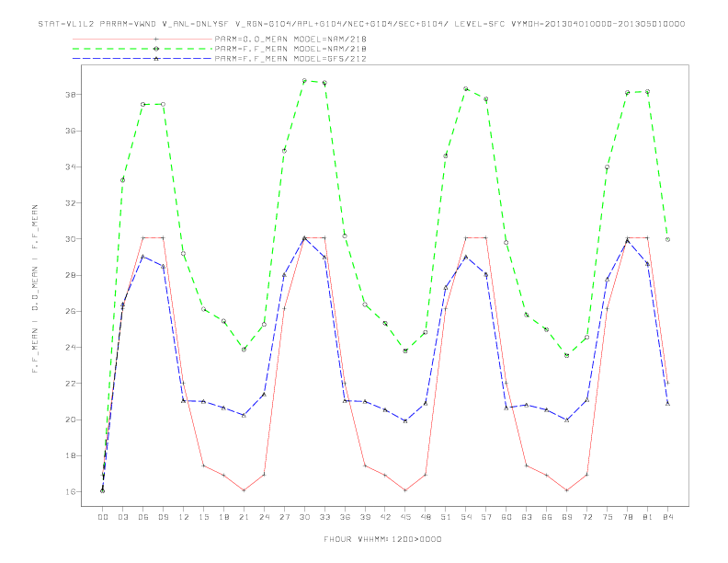Click x-axis forecast hour label 15
728x563 pixels.
point(204,517)
